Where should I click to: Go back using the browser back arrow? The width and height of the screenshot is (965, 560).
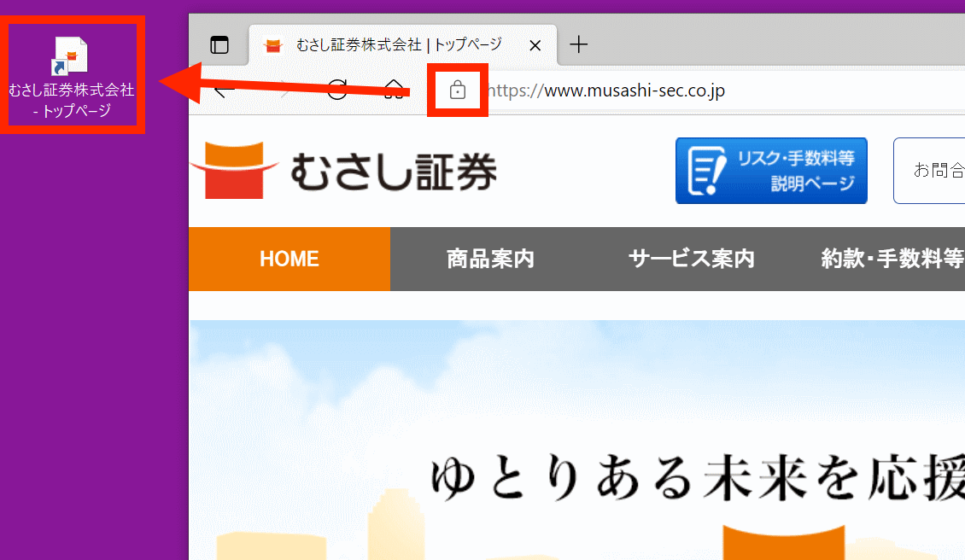coord(225,90)
